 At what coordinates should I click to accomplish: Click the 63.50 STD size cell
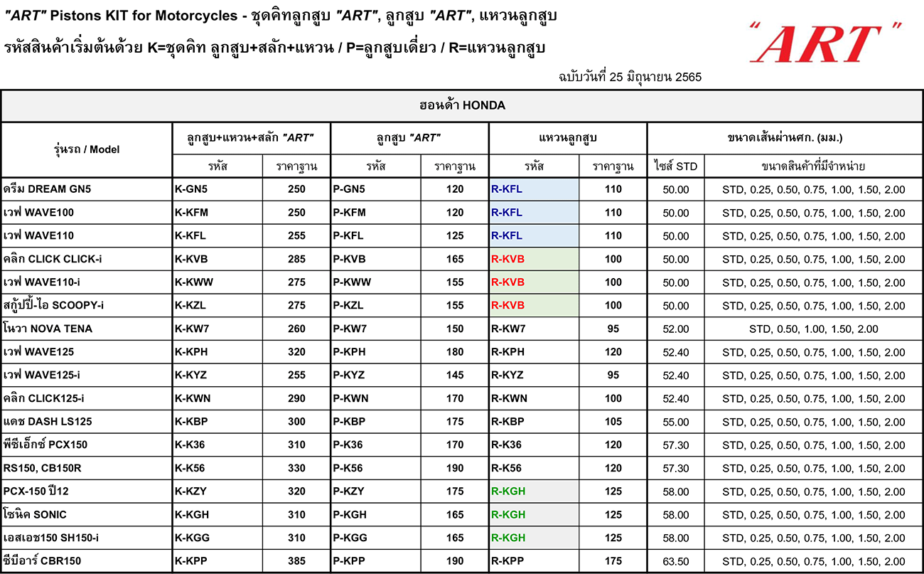[x=676, y=561]
